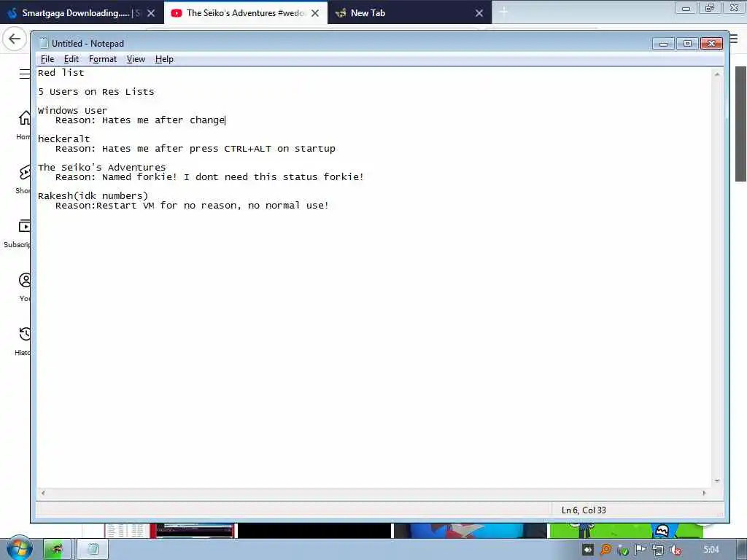Toggle the YouTube sidebar guide menu icon
This screenshot has height=560, width=747.
pyautogui.click(x=25, y=74)
